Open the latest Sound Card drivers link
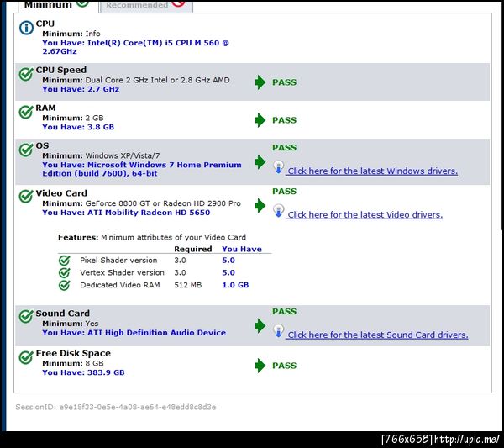Screen dimensions: 504x448 pos(377,335)
